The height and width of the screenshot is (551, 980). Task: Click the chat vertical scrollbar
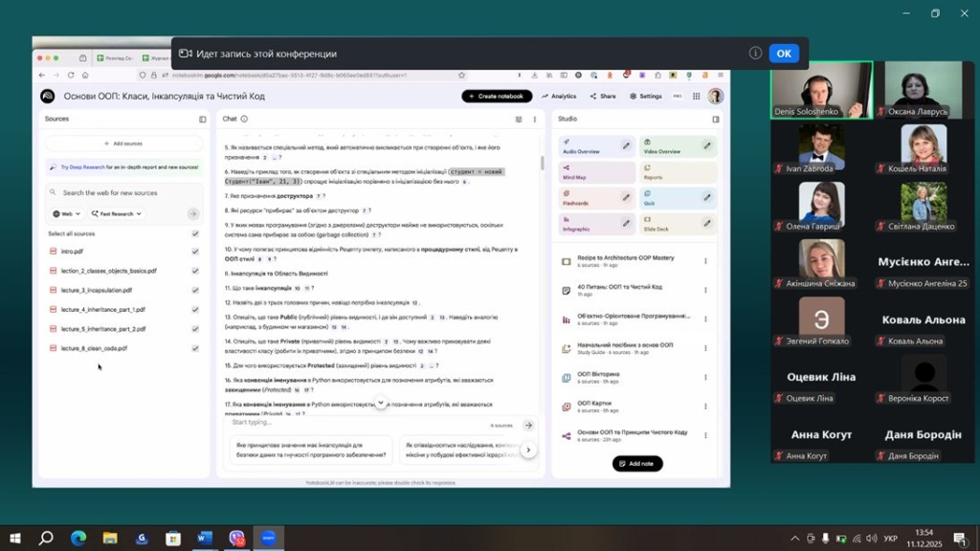click(543, 164)
